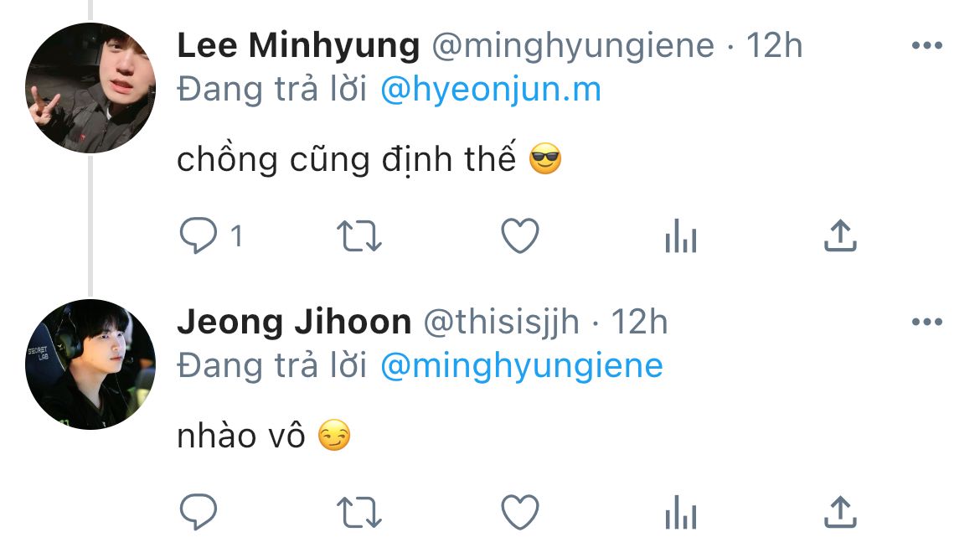This screenshot has height=553, width=980.
Task: Like Lee Minhyung's tweet
Action: tap(519, 238)
